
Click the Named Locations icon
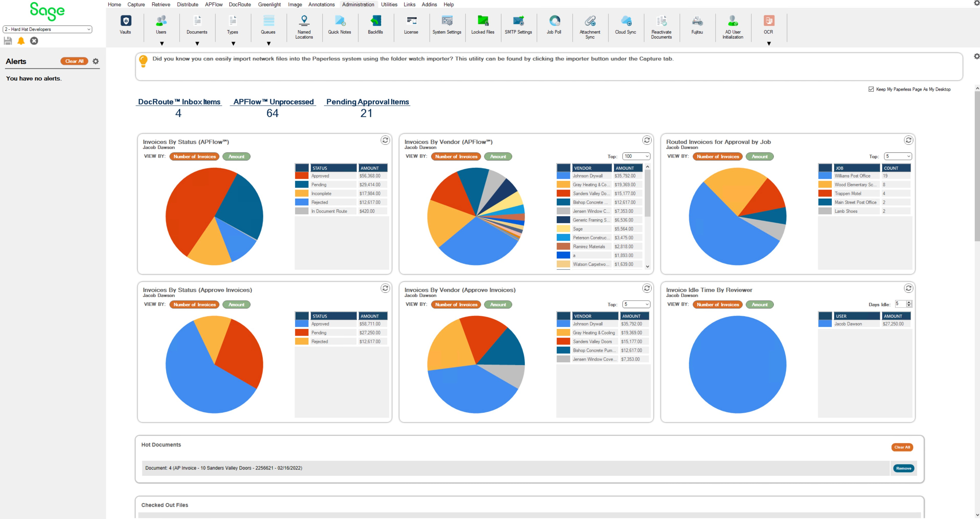(304, 27)
